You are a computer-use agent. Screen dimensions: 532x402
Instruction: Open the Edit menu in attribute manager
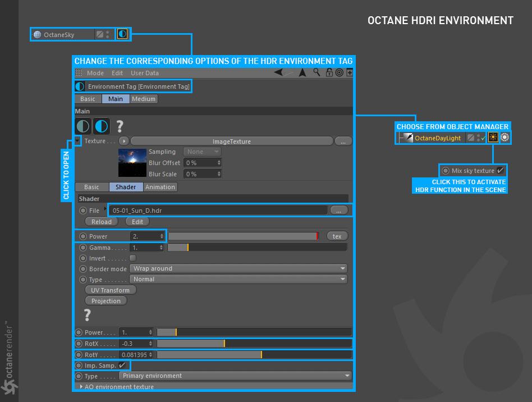[x=117, y=73]
